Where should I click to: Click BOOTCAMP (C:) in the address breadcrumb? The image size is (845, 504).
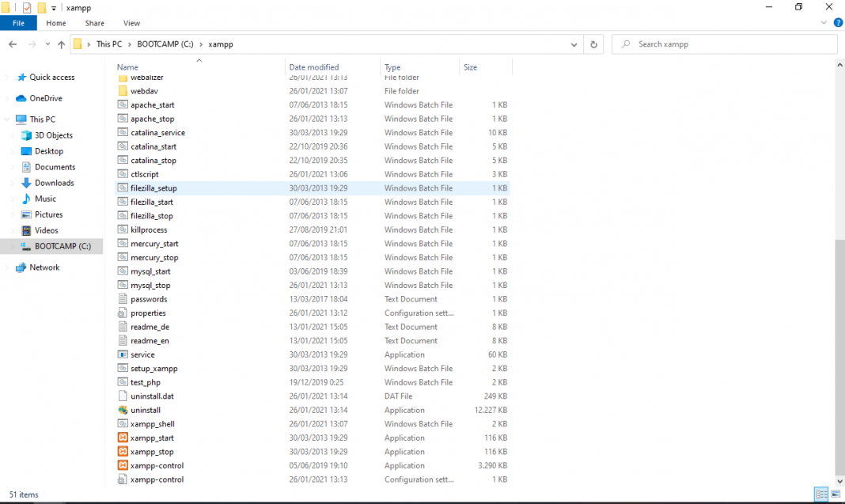tap(165, 44)
